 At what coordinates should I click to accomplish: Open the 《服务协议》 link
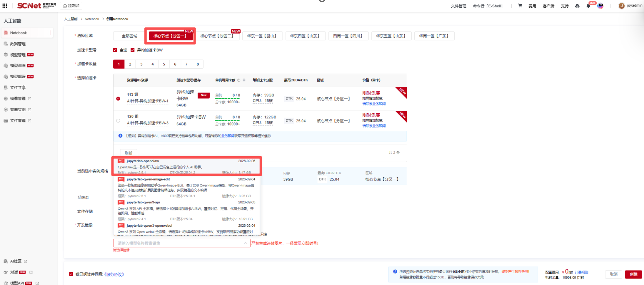click(x=114, y=274)
